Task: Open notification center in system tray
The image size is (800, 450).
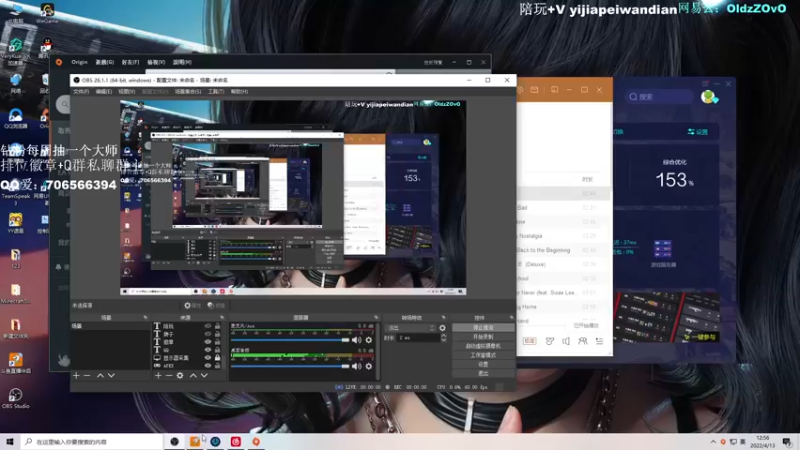Action: 787,442
